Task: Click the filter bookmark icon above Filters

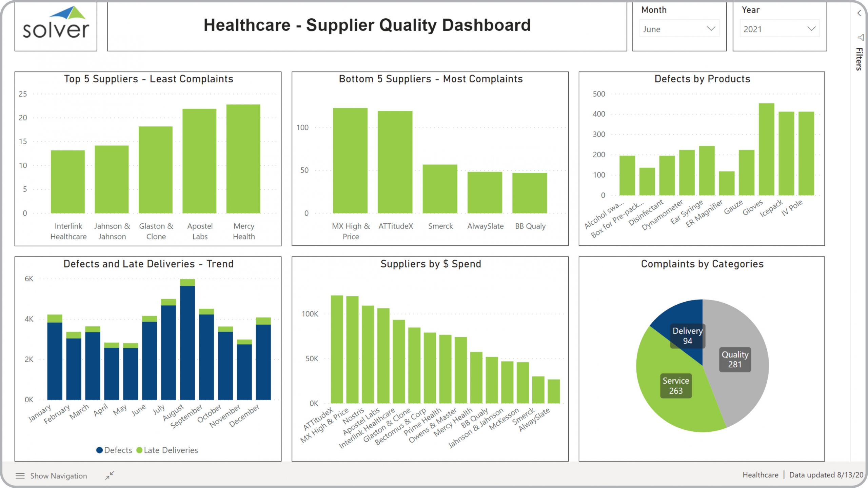Action: tap(860, 37)
